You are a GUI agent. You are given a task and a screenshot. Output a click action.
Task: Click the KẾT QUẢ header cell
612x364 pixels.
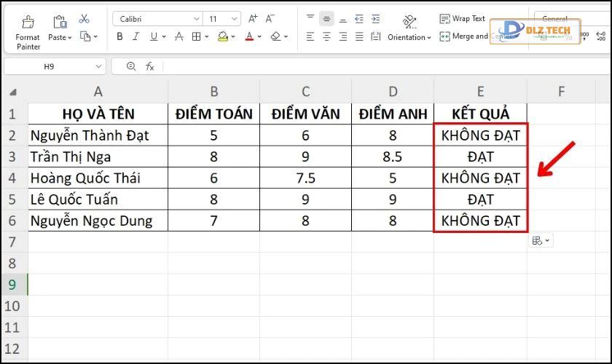(480, 114)
